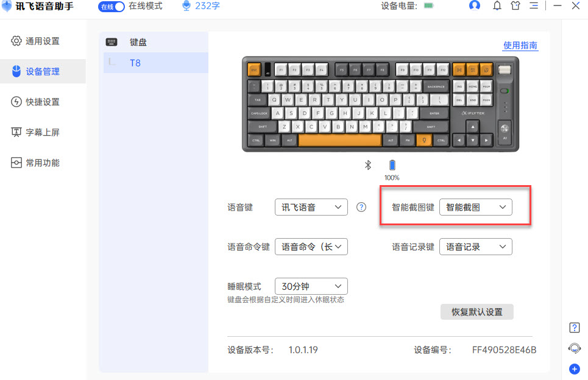Click the keyboard icon beside 键盘

[x=112, y=42]
